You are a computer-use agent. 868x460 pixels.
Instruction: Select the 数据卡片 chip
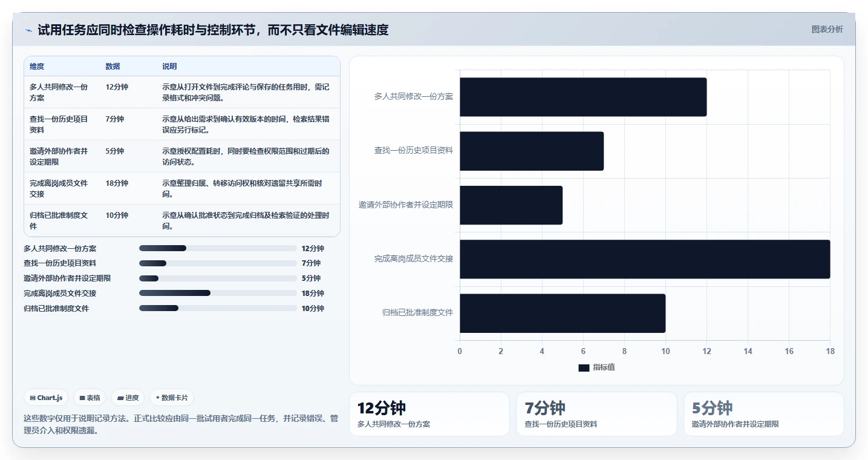pyautogui.click(x=172, y=398)
